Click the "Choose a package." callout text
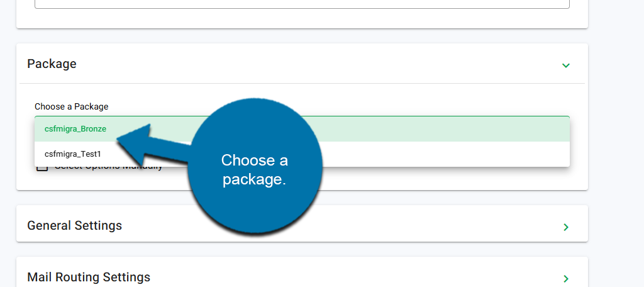Screen dimensions: 644x287 255,169
